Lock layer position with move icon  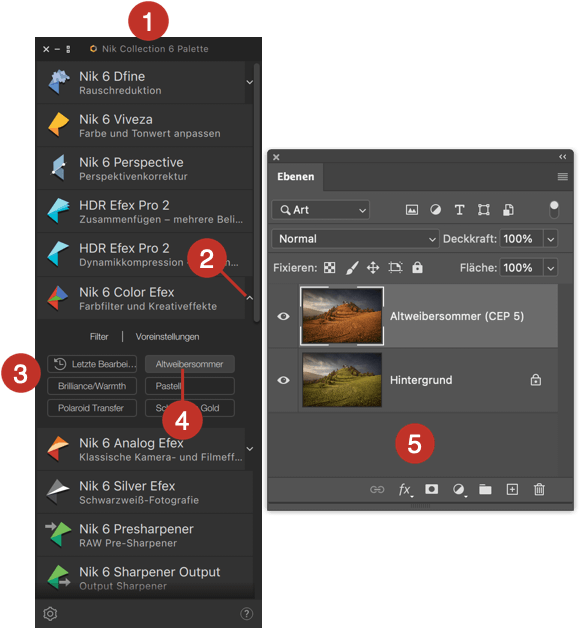pos(373,268)
